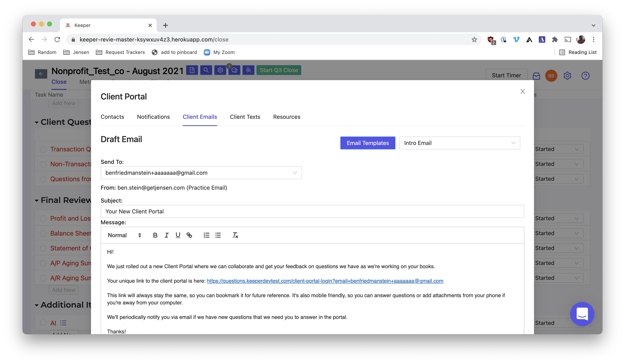Click the Start Q3 Close button
The width and height of the screenshot is (625, 364).
pyautogui.click(x=279, y=70)
